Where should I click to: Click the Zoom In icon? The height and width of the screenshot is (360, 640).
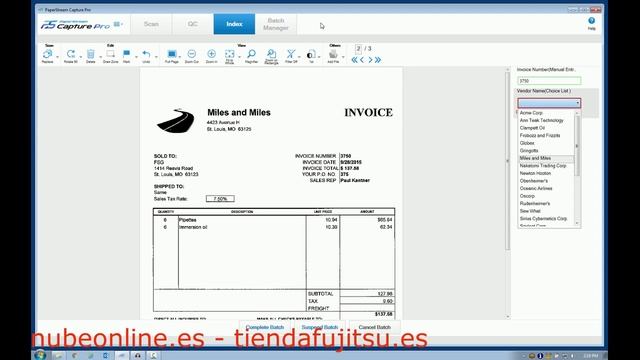[x=211, y=54]
